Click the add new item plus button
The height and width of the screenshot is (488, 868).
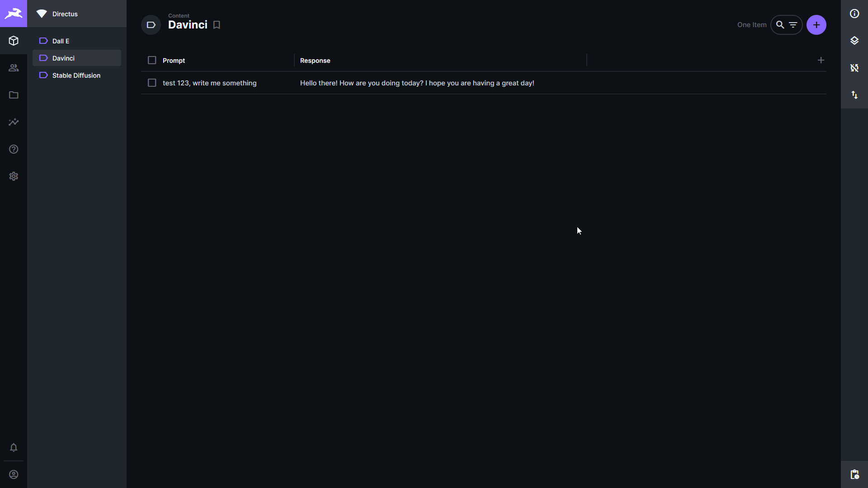pos(817,25)
